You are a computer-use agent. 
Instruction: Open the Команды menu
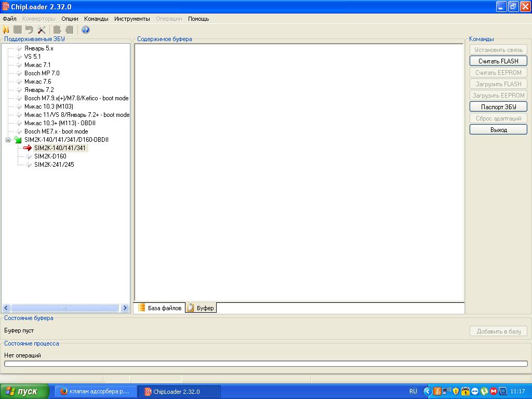[96, 19]
